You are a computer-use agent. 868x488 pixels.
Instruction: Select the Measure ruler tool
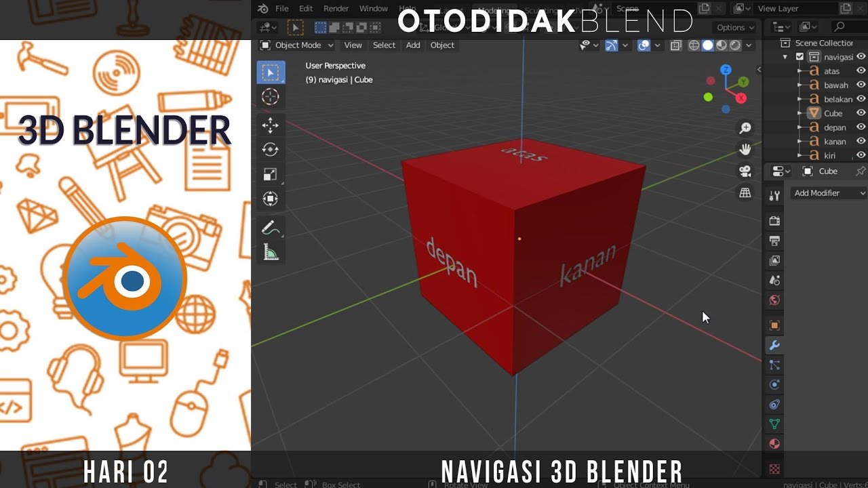tap(271, 252)
